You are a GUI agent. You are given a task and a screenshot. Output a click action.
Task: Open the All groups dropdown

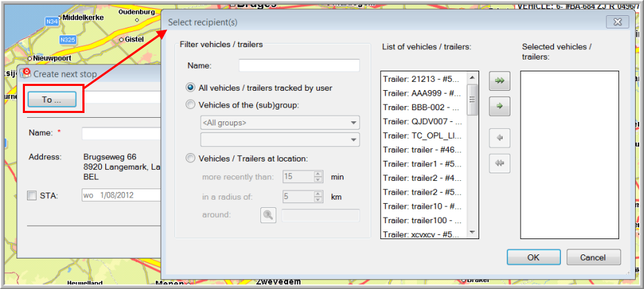279,123
